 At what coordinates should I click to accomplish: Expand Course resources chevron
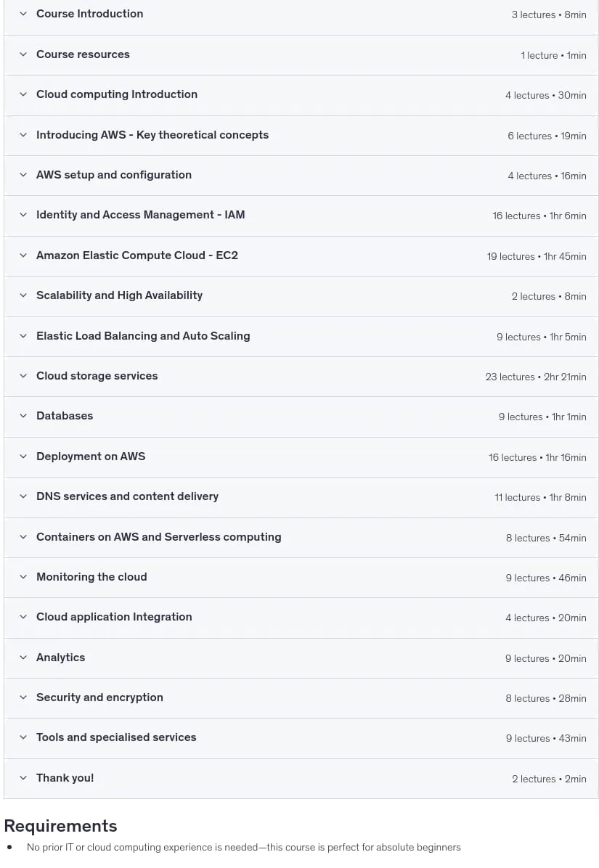[23, 54]
